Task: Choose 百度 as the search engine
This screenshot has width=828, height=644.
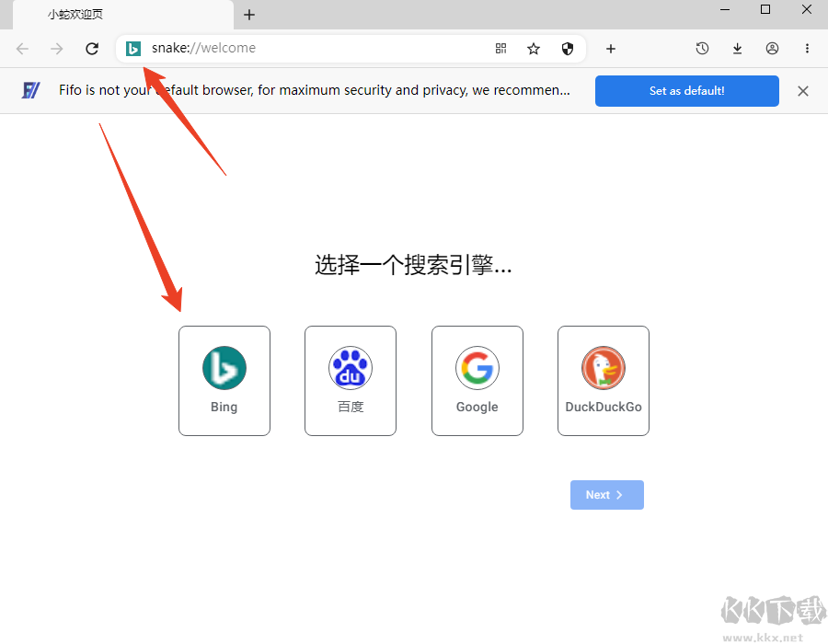Action: tap(351, 381)
